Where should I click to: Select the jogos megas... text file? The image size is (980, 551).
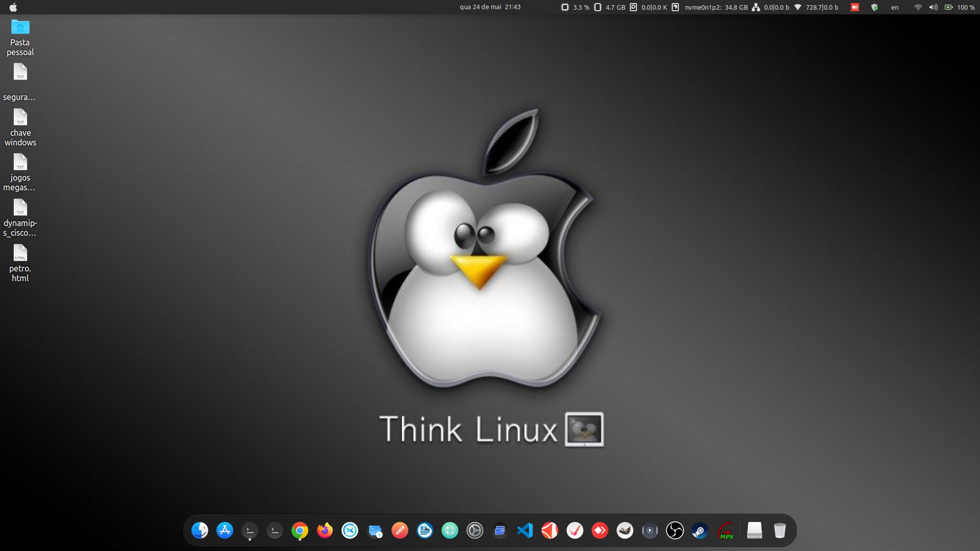[20, 172]
